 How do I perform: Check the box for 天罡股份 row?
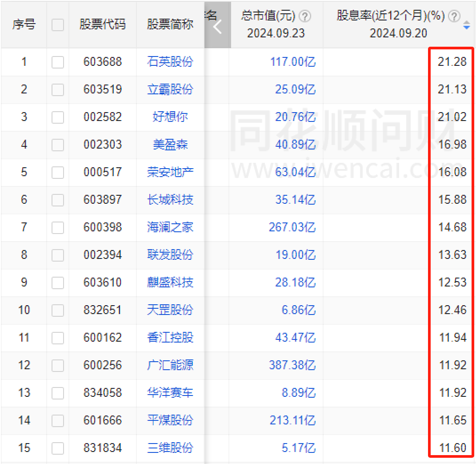[58, 310]
